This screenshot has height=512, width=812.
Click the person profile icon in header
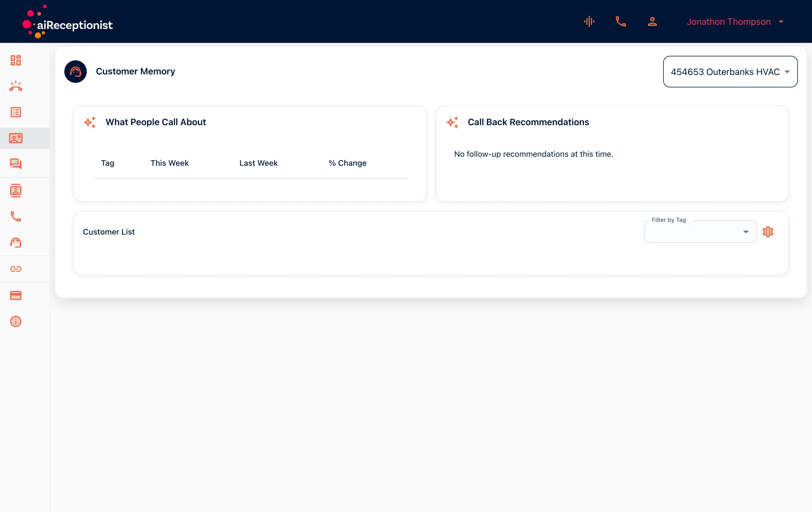652,22
